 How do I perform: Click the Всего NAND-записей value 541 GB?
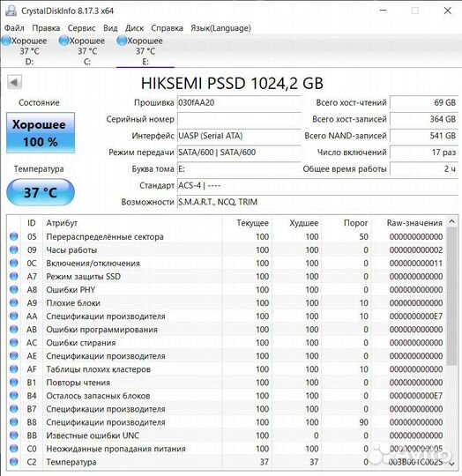coord(424,136)
